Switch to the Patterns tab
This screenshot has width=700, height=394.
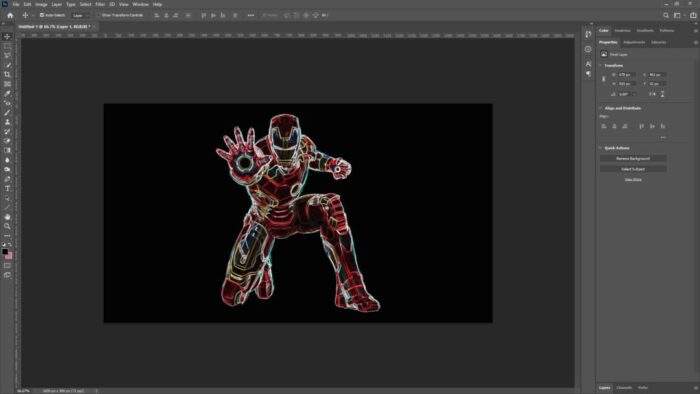[x=667, y=31]
